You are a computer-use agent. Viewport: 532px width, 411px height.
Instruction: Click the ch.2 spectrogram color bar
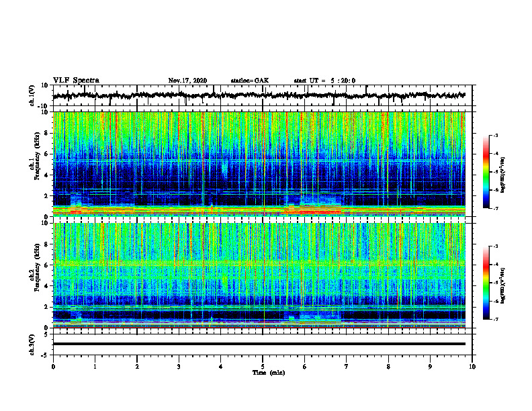pyautogui.click(x=486, y=283)
